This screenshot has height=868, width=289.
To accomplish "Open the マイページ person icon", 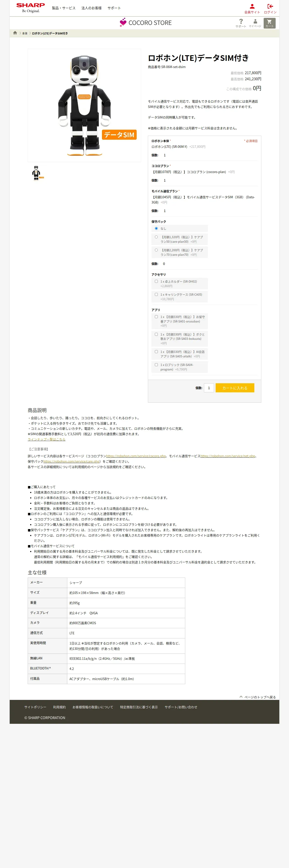I will pyautogui.click(x=255, y=23).
